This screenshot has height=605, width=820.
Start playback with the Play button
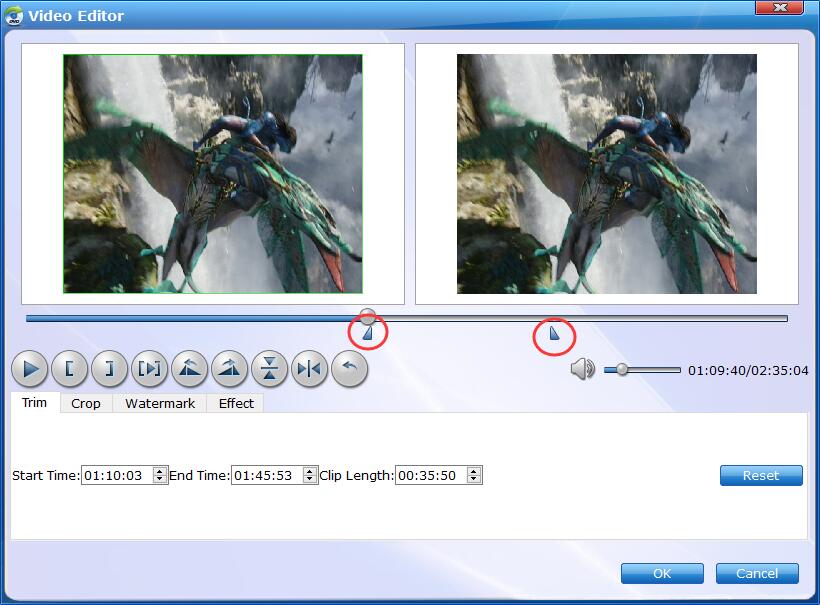29,370
